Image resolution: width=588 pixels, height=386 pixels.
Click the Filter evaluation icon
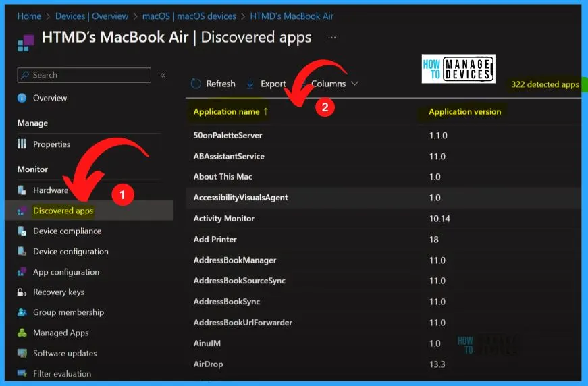[22, 373]
